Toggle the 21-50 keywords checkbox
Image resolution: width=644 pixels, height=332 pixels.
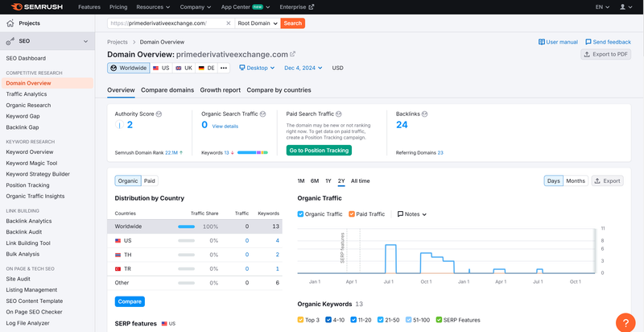tap(380, 320)
